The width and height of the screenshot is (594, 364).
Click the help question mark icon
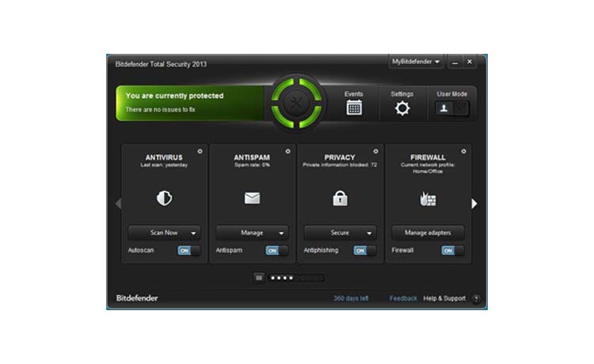pyautogui.click(x=476, y=298)
